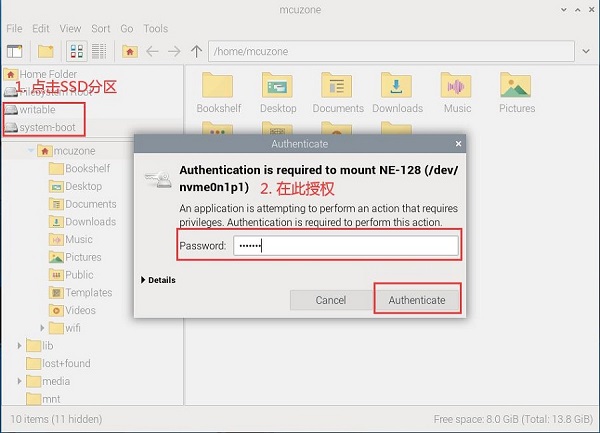Open the Desktop folder icon

coord(278,93)
